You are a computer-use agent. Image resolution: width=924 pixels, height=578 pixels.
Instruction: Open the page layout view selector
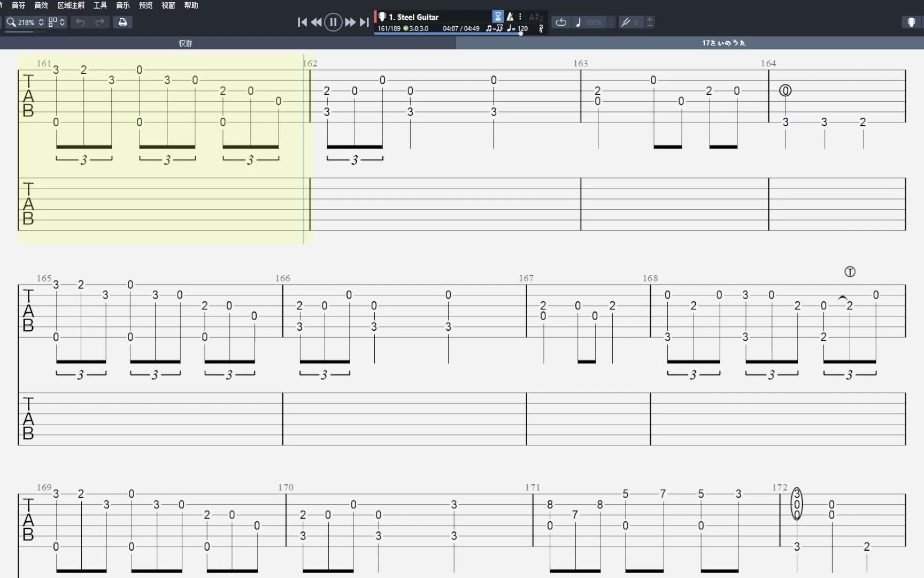tap(56, 22)
